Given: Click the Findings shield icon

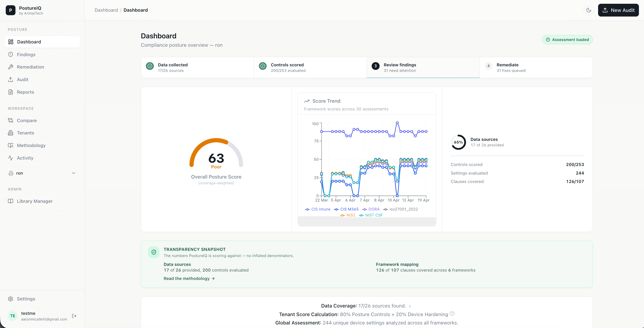Looking at the screenshot, I should click(x=11, y=54).
